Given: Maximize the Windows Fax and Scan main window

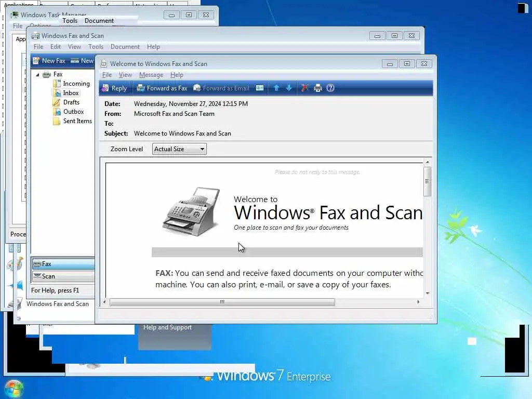Looking at the screenshot, I should coord(394,36).
